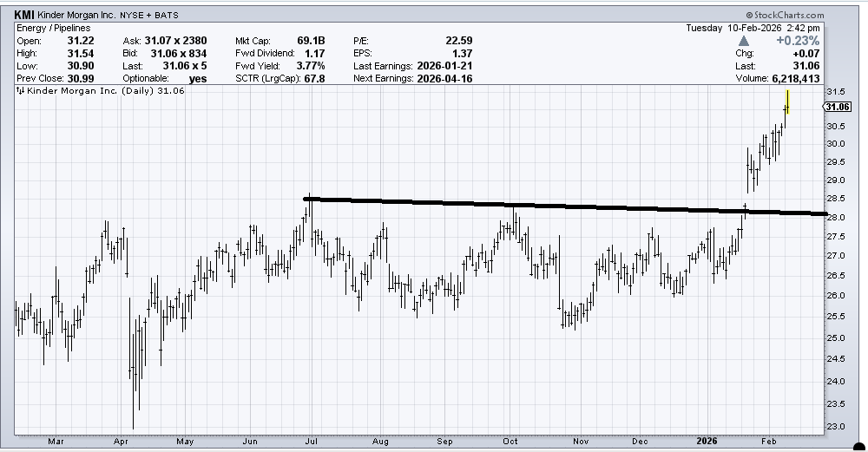Click the Oct label on the time axis
This screenshot has width=868, height=452.
[510, 441]
